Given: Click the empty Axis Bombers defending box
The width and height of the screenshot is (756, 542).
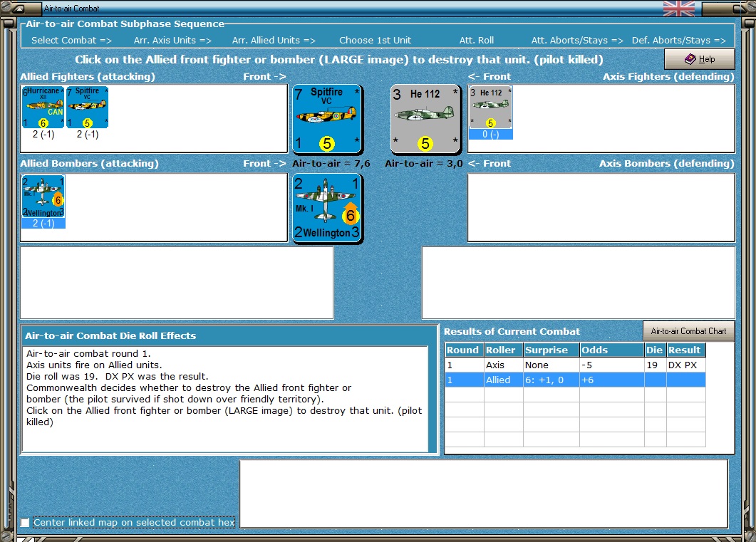Looking at the screenshot, I should 601,208.
